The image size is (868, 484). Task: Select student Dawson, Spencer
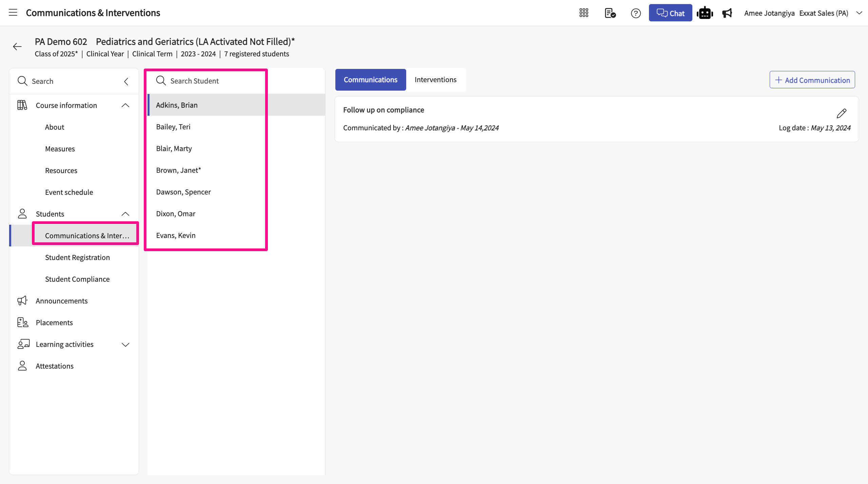coord(183,192)
